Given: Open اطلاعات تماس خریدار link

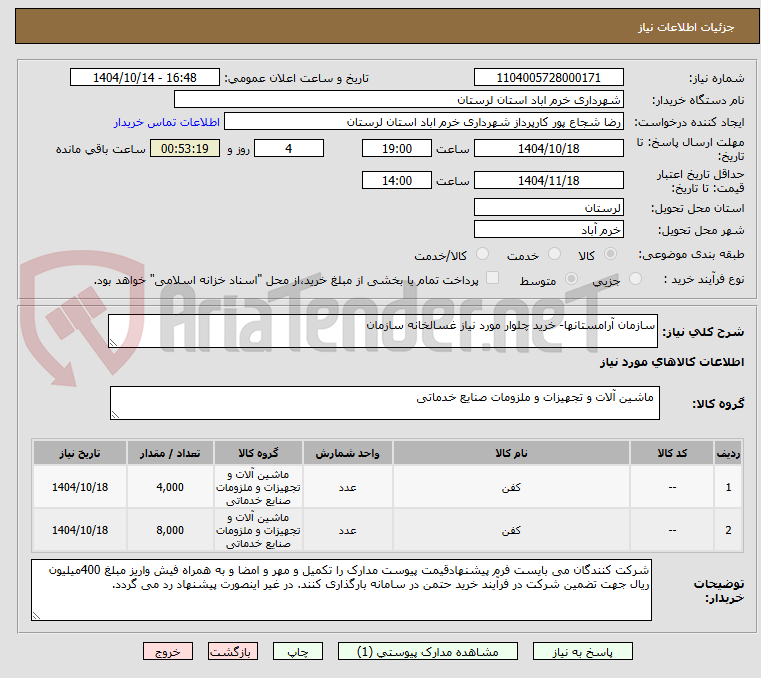Looking at the screenshot, I should point(167,122).
